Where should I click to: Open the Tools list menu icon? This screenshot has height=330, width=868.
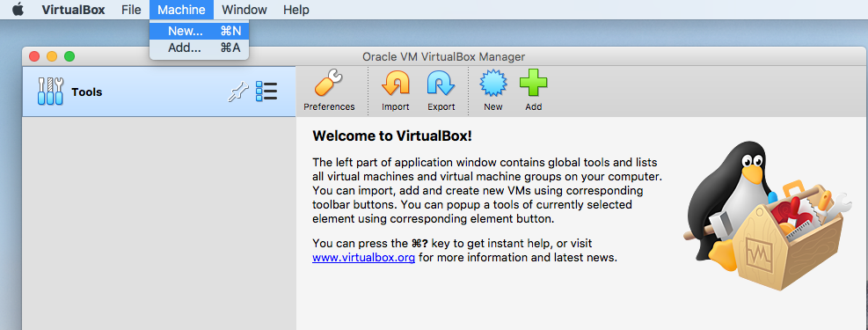266,92
